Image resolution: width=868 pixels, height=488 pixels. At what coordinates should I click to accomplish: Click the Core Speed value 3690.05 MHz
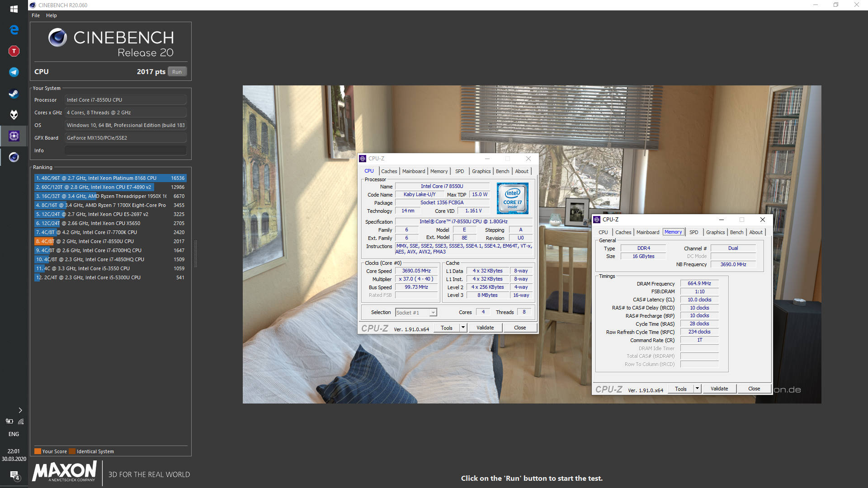[416, 271]
